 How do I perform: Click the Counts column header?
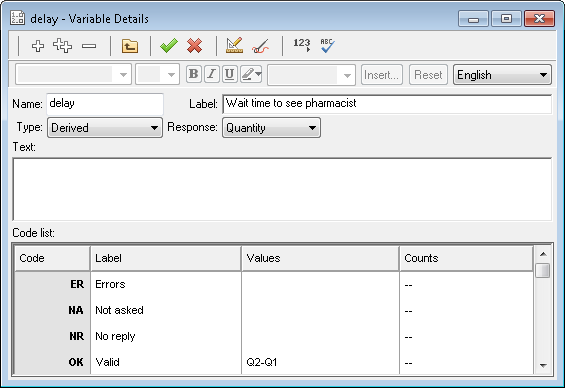pos(466,258)
